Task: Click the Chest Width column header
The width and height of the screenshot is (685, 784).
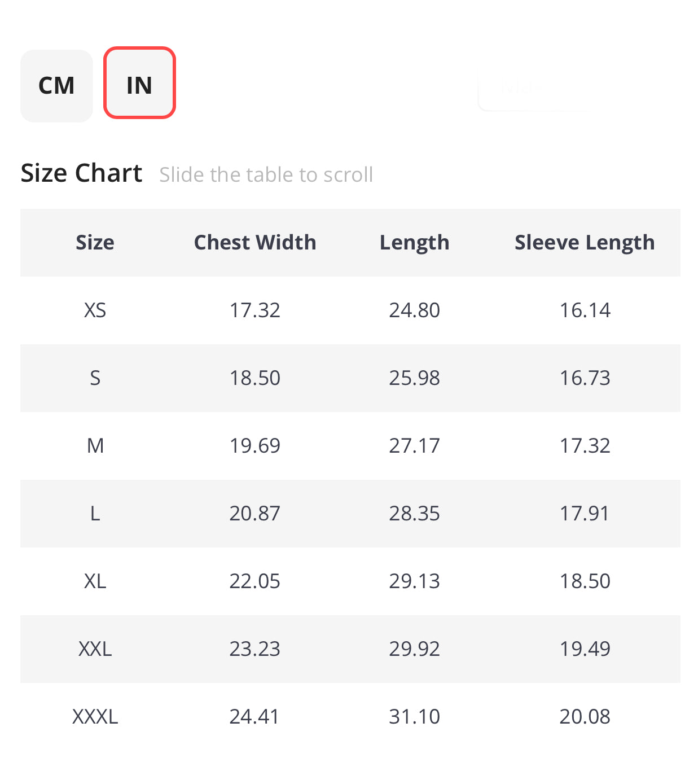Action: tap(255, 243)
